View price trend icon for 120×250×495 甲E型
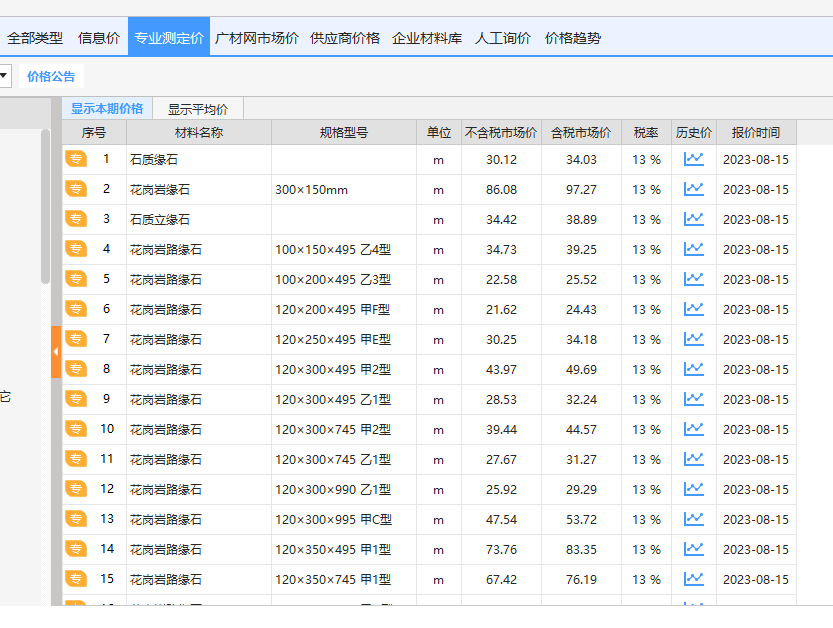Screen dimensions: 833x628 pos(693,339)
